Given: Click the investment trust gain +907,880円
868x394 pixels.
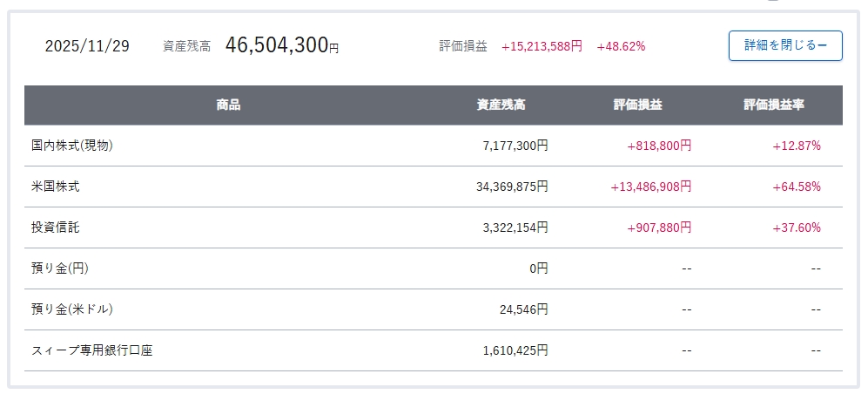Looking at the screenshot, I should pos(658,228).
